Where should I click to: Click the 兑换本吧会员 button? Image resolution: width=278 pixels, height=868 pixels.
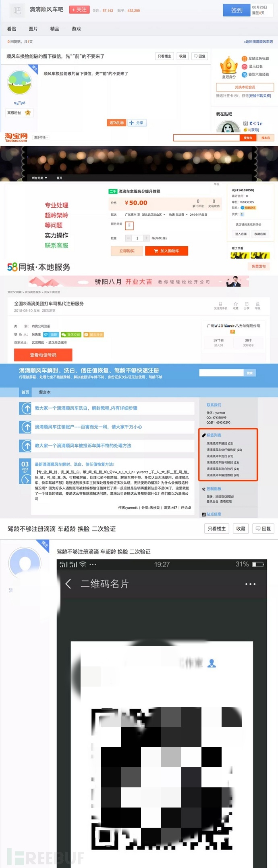pos(245,87)
